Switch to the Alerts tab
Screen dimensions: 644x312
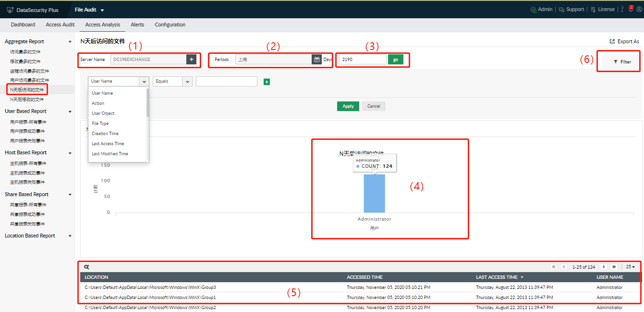point(137,25)
